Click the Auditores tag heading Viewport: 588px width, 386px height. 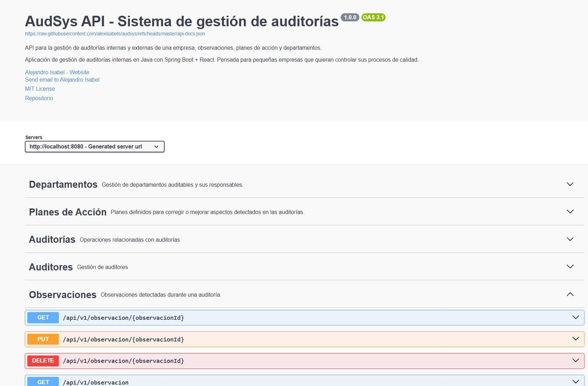51,267
